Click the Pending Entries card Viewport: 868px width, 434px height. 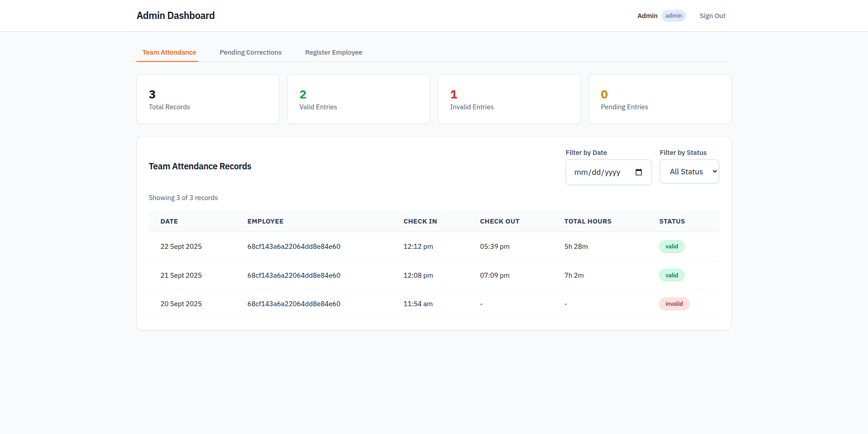pos(659,99)
